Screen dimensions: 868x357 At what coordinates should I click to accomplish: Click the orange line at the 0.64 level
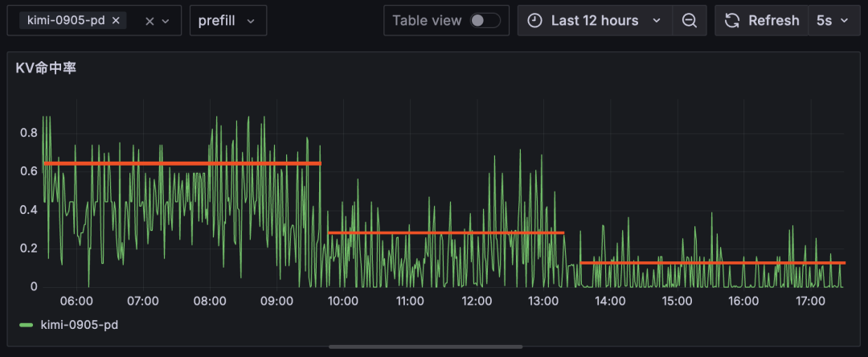coord(182,163)
